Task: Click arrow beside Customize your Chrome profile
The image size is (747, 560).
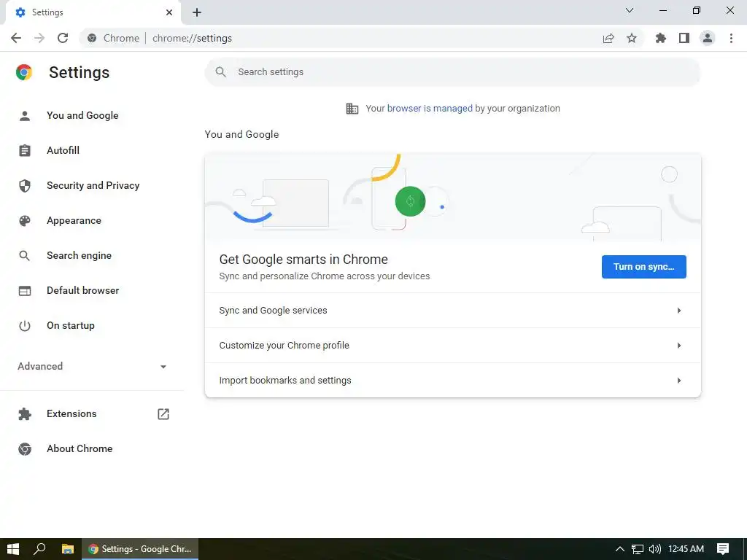Action: click(679, 346)
